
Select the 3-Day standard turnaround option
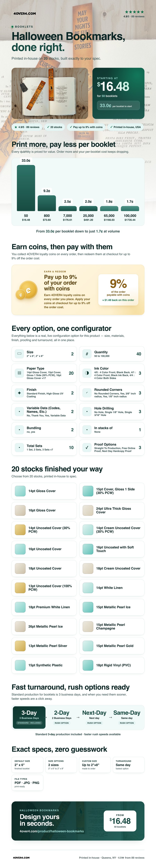[x=29, y=717]
